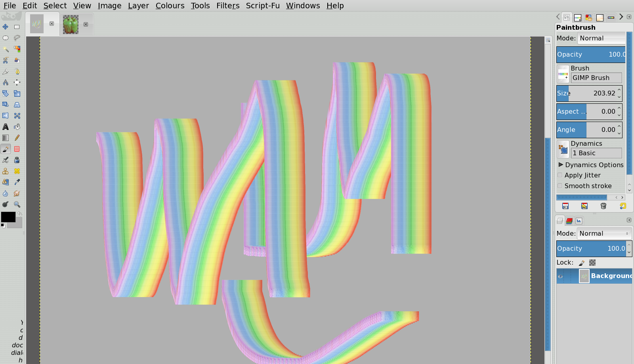Choose the Ink tool
The width and height of the screenshot is (634, 364).
17,160
